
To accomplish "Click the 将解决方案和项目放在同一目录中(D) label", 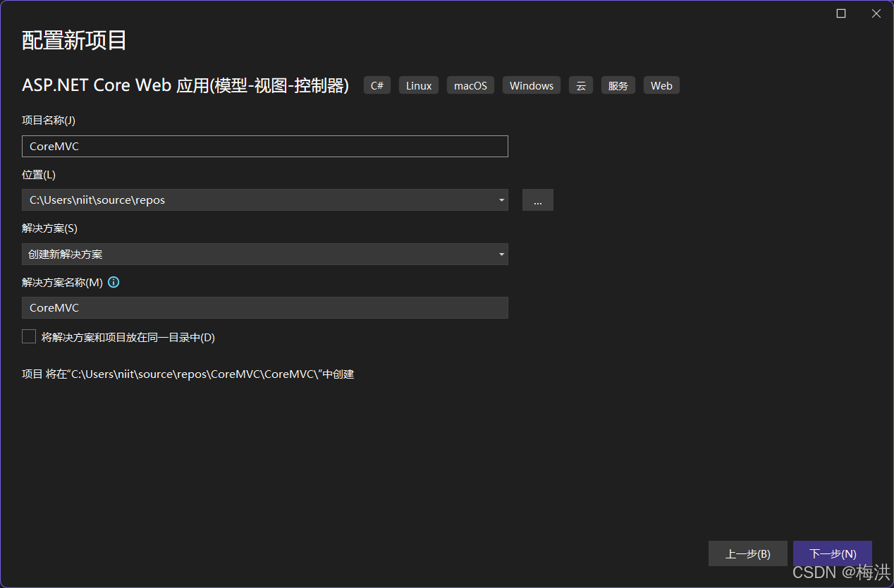I will tap(128, 338).
